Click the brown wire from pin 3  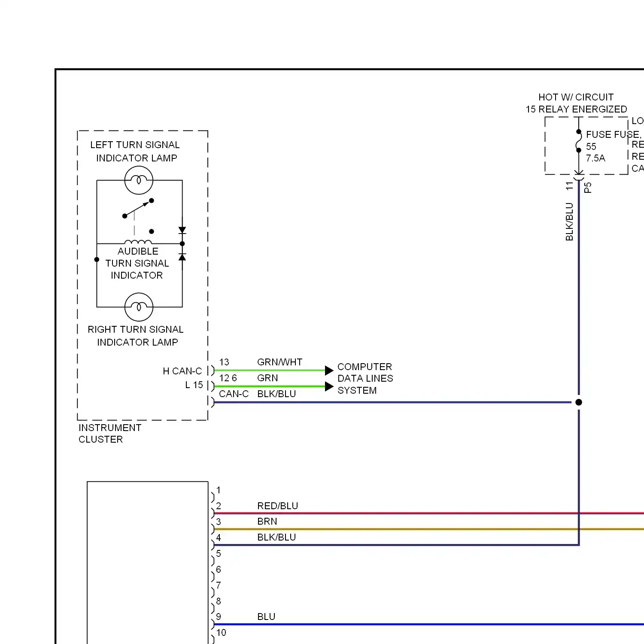coord(428,529)
